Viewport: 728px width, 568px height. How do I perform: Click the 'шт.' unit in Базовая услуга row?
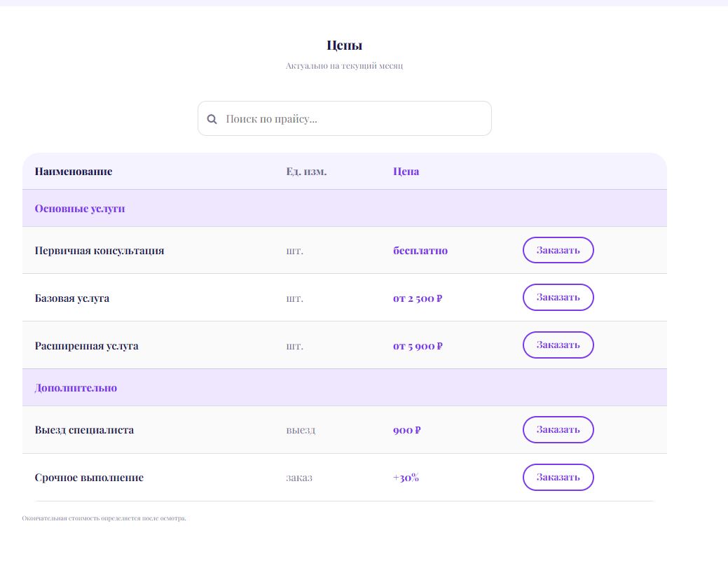[x=294, y=298]
